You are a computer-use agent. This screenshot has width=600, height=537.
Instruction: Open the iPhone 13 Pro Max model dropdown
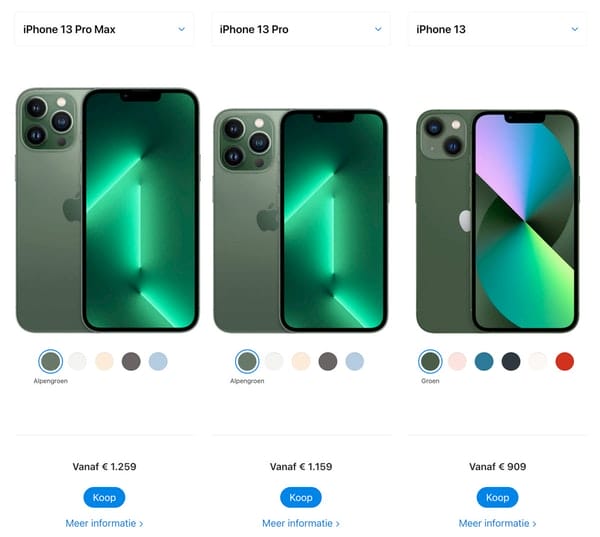[x=104, y=29]
